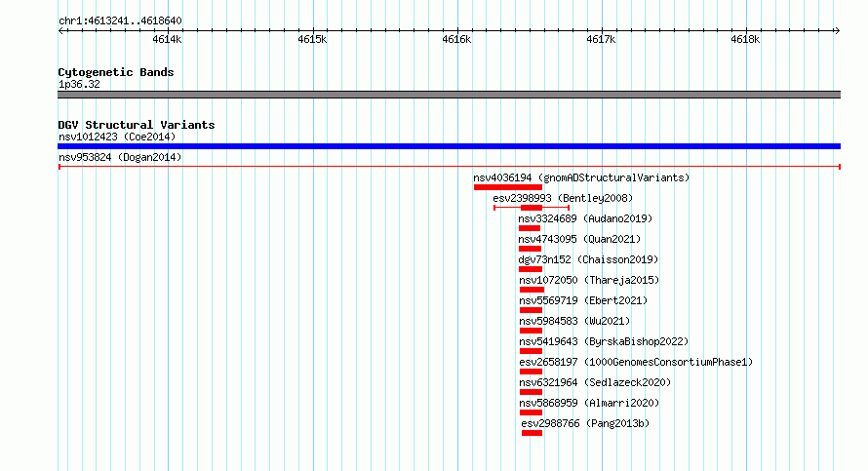
Task: Open nsv5868959 (Almarri2020) variant label
Action: [589, 403]
